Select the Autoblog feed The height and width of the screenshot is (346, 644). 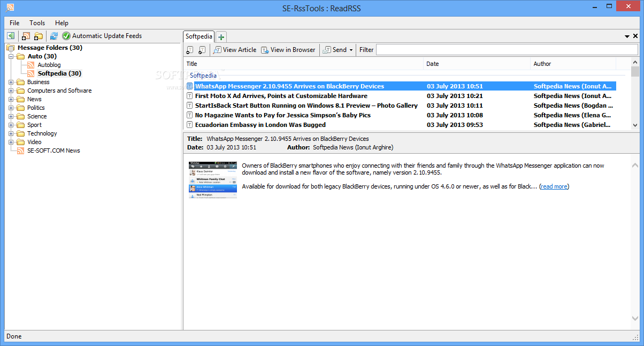49,65
